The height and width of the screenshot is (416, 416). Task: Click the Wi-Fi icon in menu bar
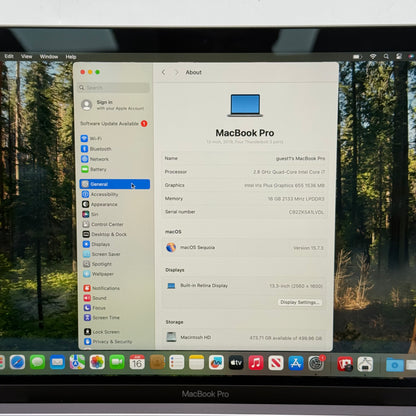coord(373,57)
